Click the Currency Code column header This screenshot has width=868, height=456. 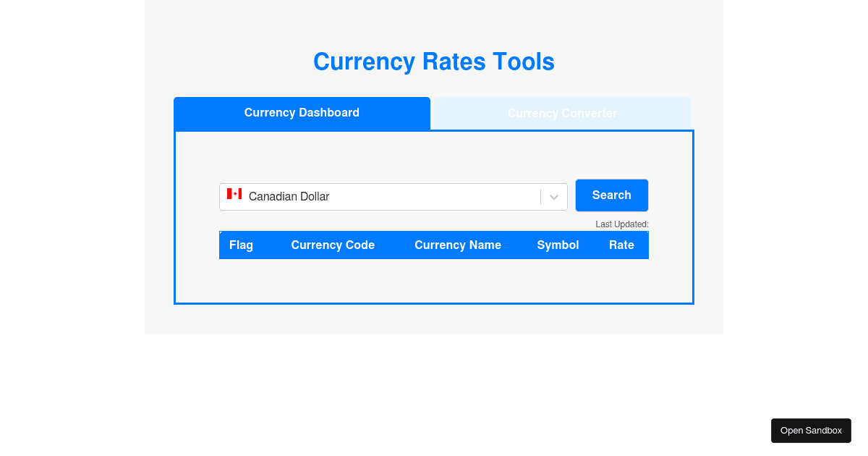[x=333, y=245]
